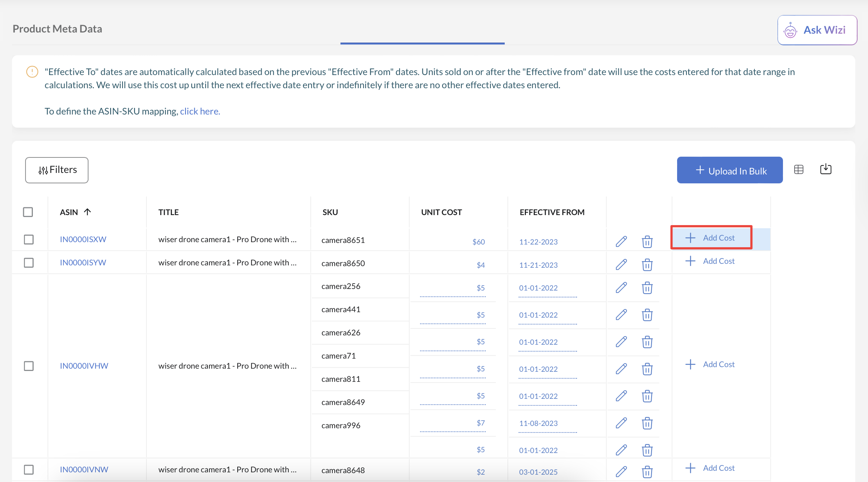The width and height of the screenshot is (868, 482).
Task: Edit cost for SKU camera8651
Action: tap(621, 241)
